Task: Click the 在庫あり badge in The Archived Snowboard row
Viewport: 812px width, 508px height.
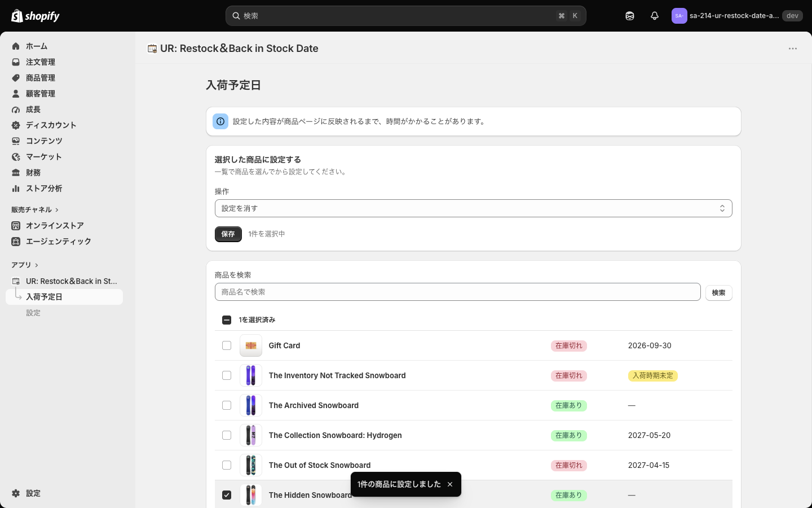Action: [569, 405]
